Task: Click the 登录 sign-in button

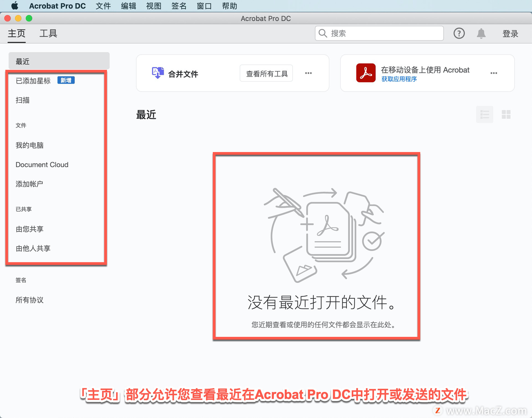Action: 510,34
